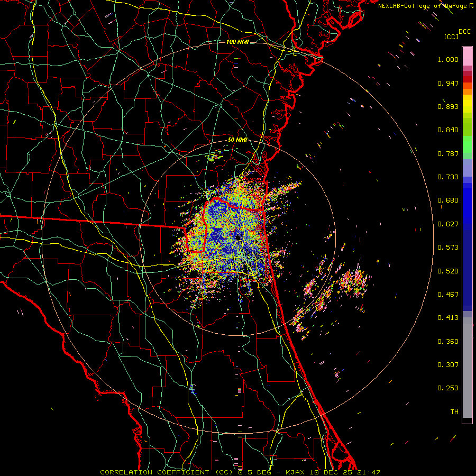Click the 0.787 scale value
Image resolution: width=476 pixels, height=476 pixels.
click(448, 153)
